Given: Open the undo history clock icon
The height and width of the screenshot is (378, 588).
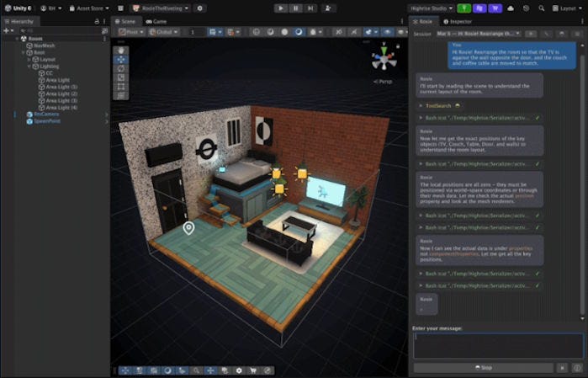Looking at the screenshot, I should (526, 8).
